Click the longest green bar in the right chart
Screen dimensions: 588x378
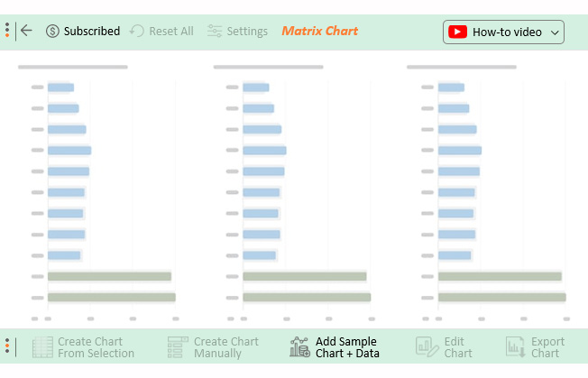[x=501, y=298]
